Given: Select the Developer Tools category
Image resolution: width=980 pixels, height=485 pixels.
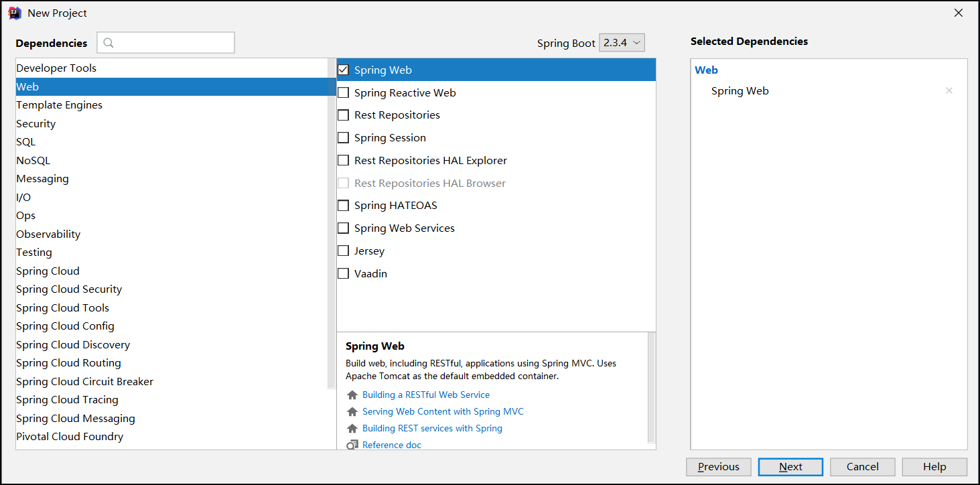Looking at the screenshot, I should [171, 68].
